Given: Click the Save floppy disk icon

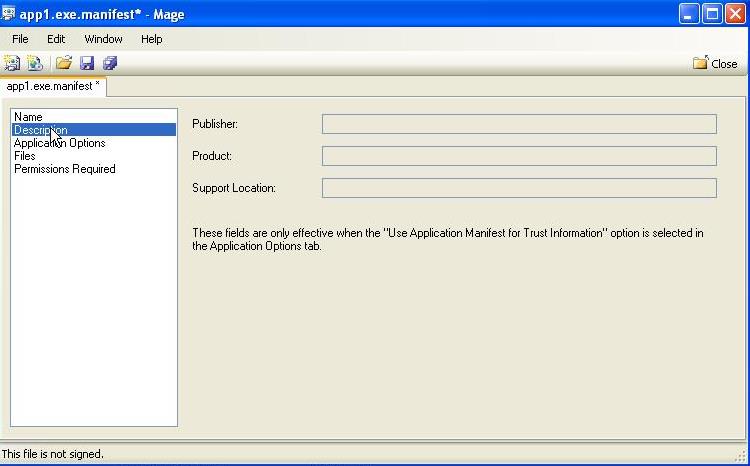Looking at the screenshot, I should pyautogui.click(x=87, y=63).
